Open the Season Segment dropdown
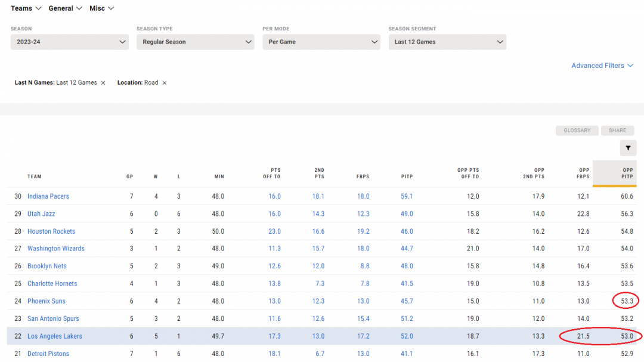Screen dimensions: 644x362 click(x=447, y=42)
